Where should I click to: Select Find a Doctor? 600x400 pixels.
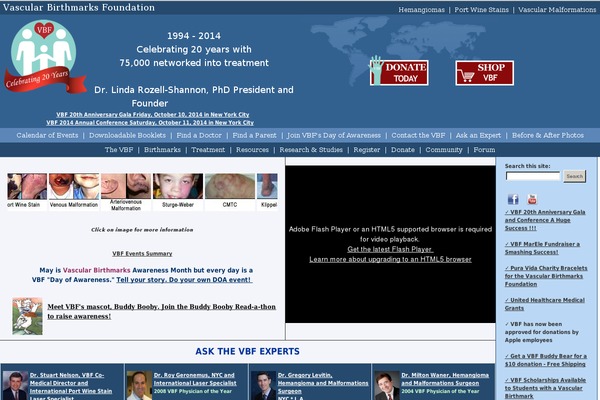[x=199, y=135]
